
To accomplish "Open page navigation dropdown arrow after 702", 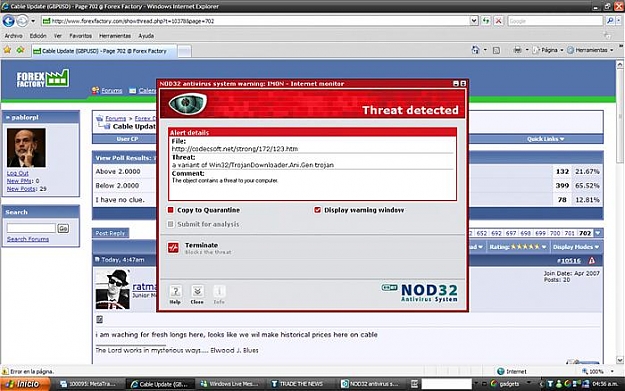I will tap(598, 233).
